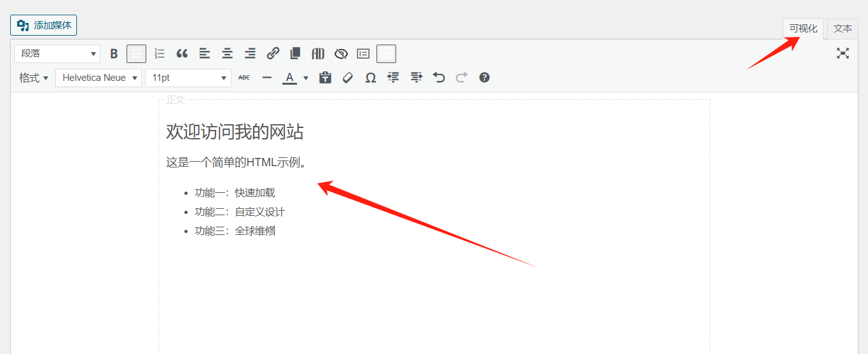Toggle the toolbar second row button
868x354 pixels.
pyautogui.click(x=386, y=53)
